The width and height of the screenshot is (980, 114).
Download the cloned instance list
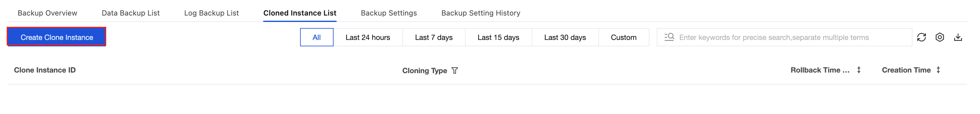click(958, 37)
